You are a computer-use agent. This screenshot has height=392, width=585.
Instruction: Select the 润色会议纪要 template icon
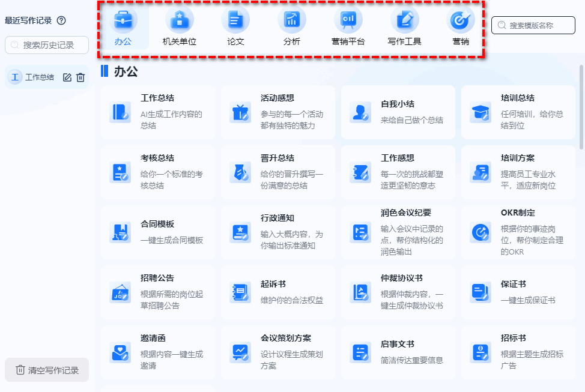360,233
